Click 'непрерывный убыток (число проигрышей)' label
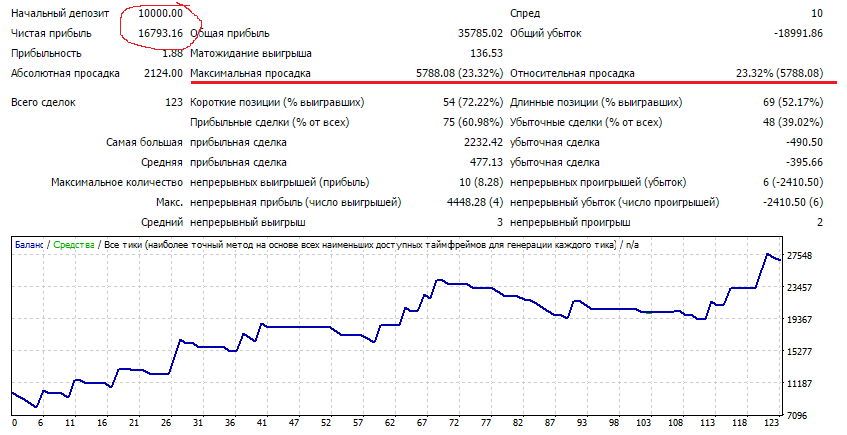The width and height of the screenshot is (847, 435). pos(615,202)
